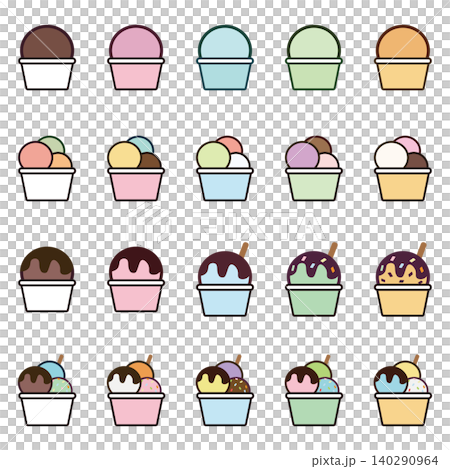The height and width of the screenshot is (469, 450).
Task: Click chocolate-sauce chocolate scoop in white cup
Action: click(47, 279)
